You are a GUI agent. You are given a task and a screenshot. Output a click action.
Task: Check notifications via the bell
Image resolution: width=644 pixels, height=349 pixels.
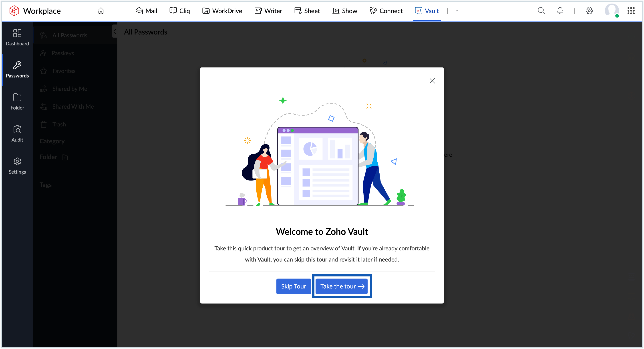point(560,11)
